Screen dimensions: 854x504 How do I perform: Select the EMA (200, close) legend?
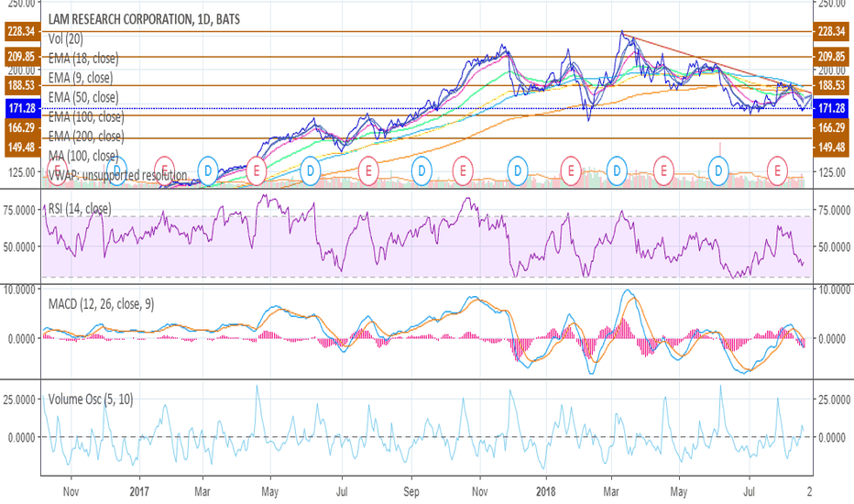[x=85, y=137]
